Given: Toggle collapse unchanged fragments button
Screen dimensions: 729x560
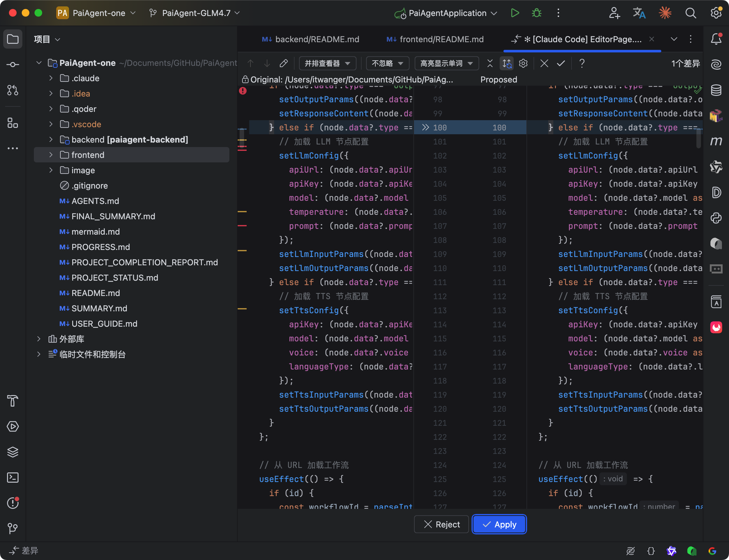Looking at the screenshot, I should click(490, 63).
